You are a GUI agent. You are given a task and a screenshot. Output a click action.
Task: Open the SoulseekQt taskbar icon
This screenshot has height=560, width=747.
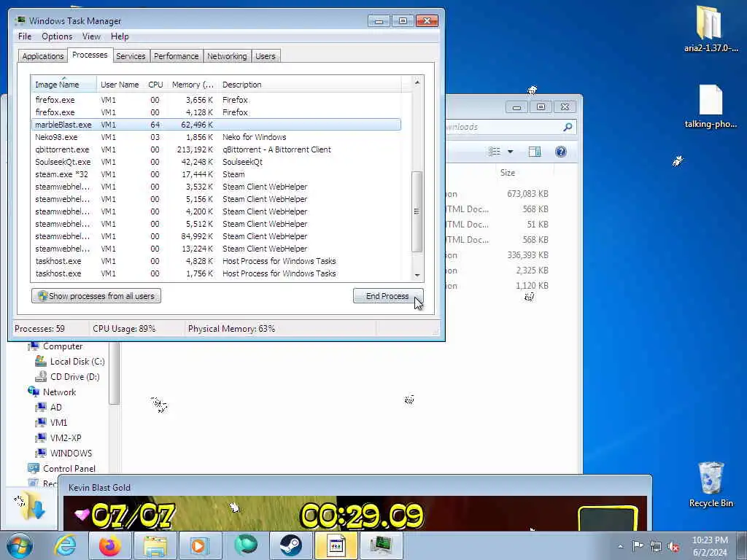245,545
